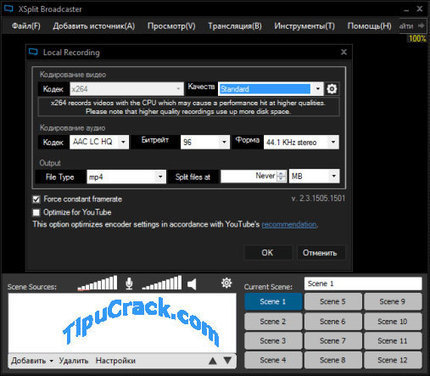Switch to Scene 7
The image size is (430, 376).
(x=333, y=341)
